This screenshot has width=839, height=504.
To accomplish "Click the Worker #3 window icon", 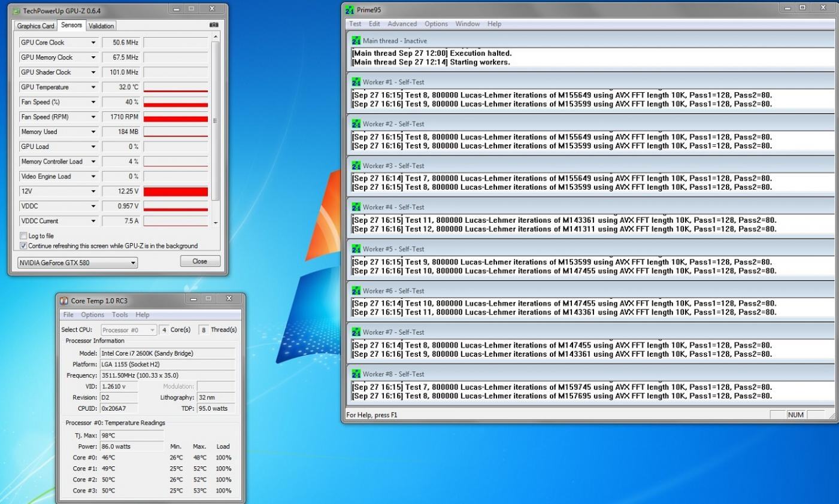I will point(356,166).
